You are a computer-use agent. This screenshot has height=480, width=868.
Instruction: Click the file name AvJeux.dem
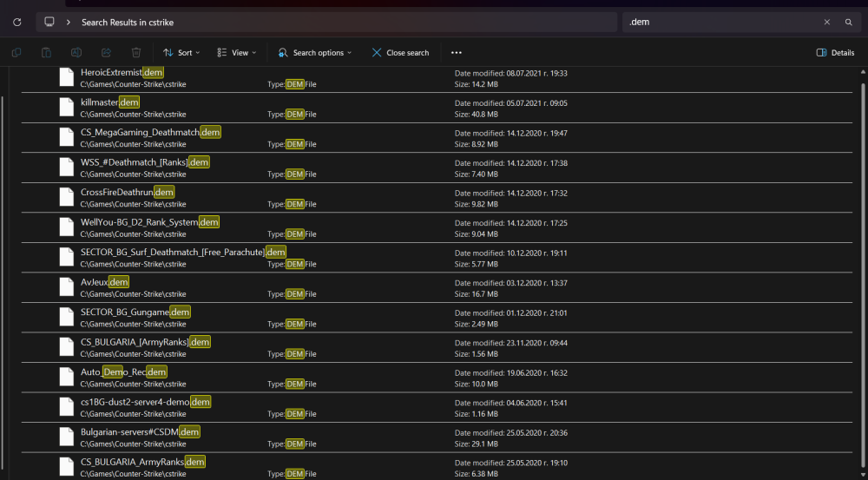105,282
